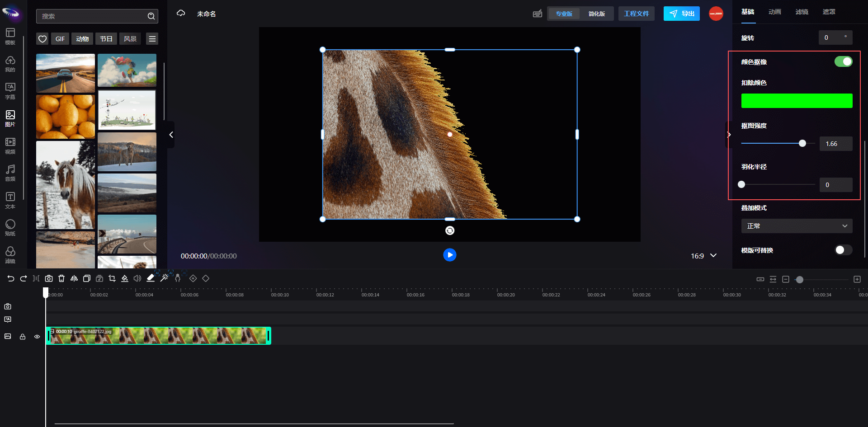Switch to the 动画 animation tab
Viewport: 868px width, 427px height.
[x=774, y=12]
